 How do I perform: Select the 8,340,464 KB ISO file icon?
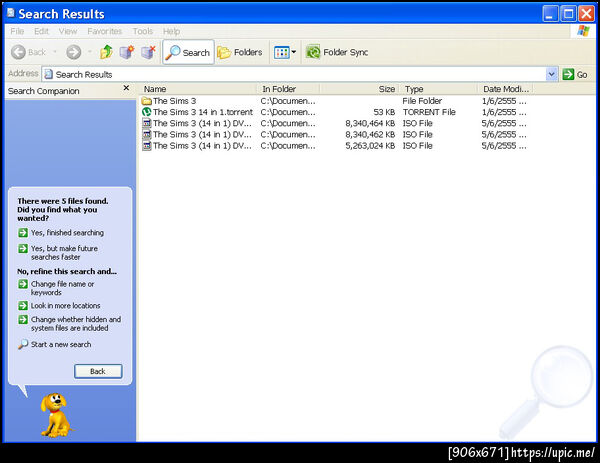point(147,123)
